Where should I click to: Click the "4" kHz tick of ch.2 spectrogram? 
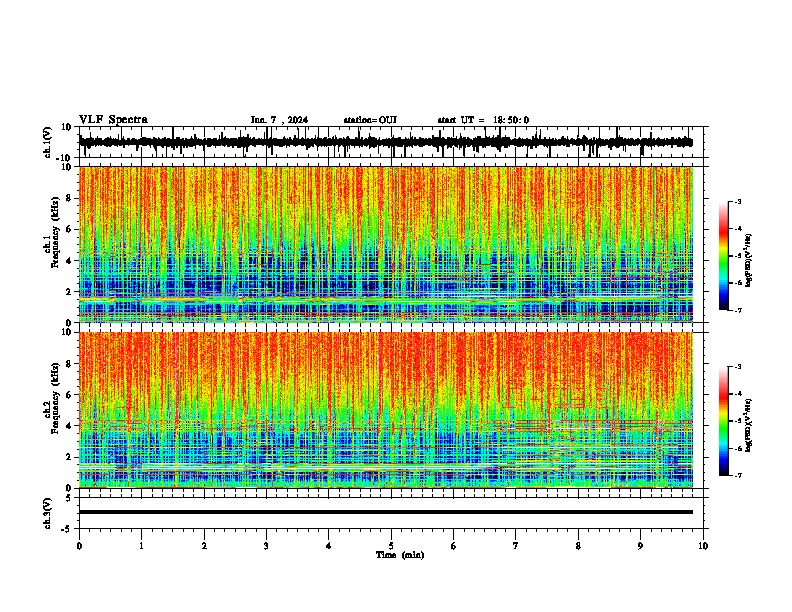pyautogui.click(x=69, y=426)
